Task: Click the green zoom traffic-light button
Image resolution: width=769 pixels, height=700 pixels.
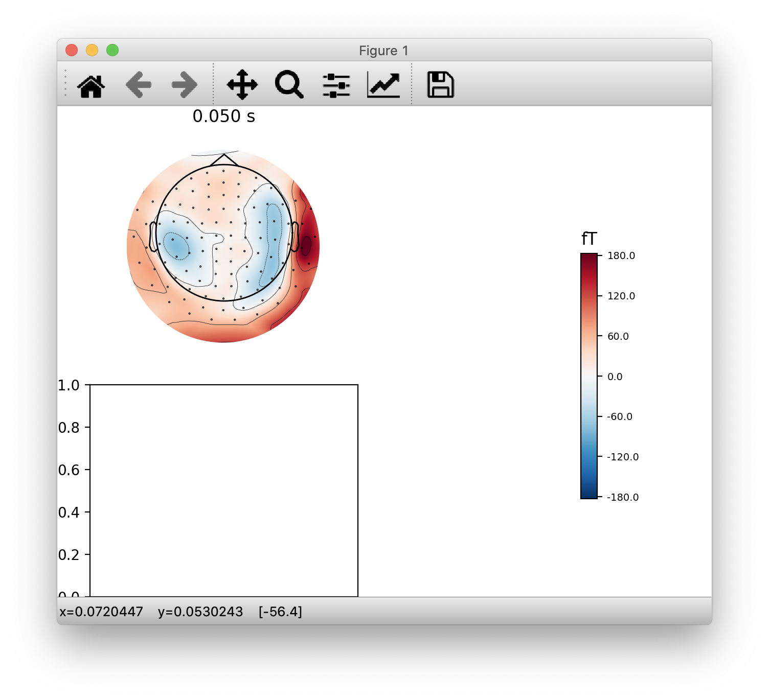Action: (x=112, y=50)
